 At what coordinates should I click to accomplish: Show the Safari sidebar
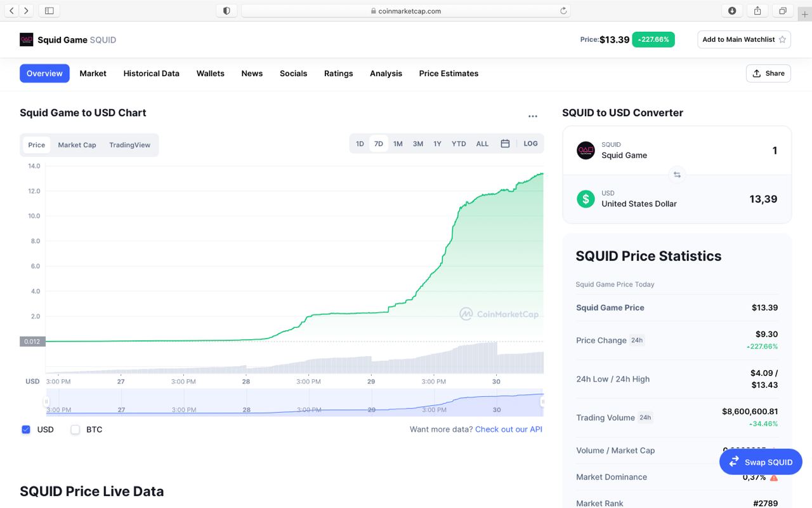49,11
